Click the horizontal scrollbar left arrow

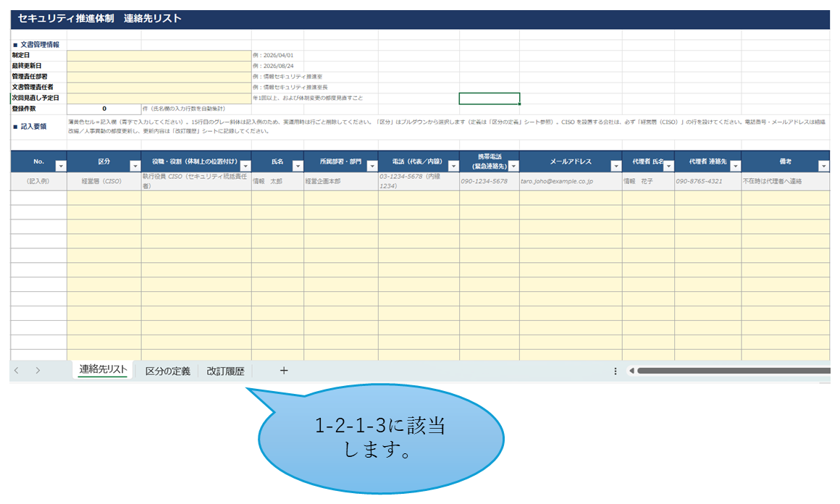click(631, 371)
